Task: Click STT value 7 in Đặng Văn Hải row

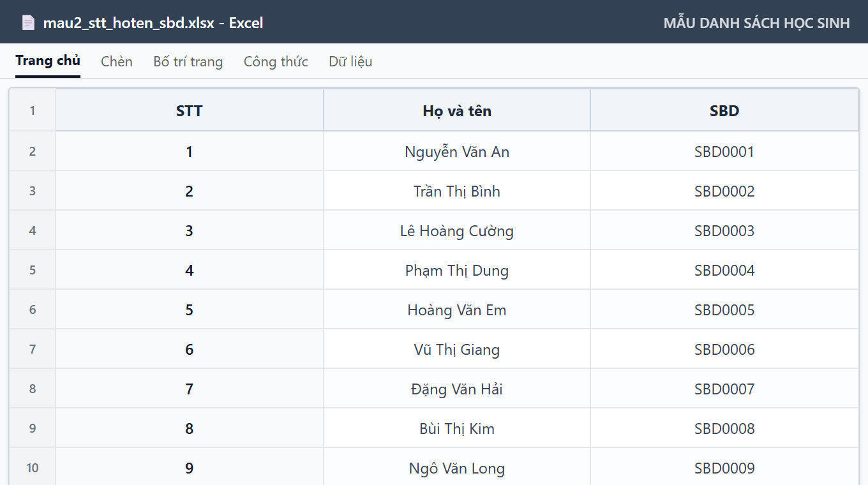Action: (190, 389)
